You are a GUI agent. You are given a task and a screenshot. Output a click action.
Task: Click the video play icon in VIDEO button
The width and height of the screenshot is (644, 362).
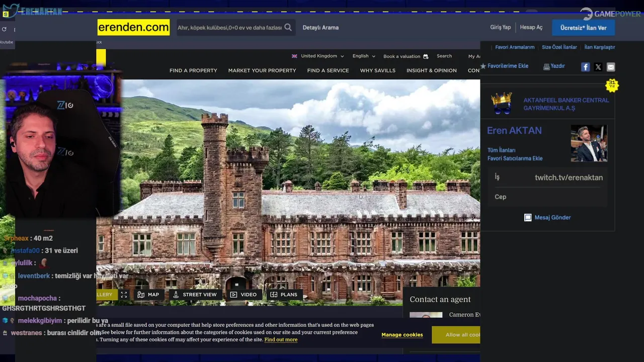click(x=233, y=295)
